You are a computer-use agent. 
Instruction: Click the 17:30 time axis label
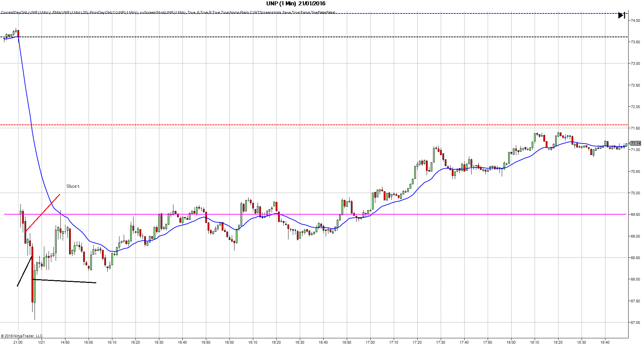(x=441, y=342)
